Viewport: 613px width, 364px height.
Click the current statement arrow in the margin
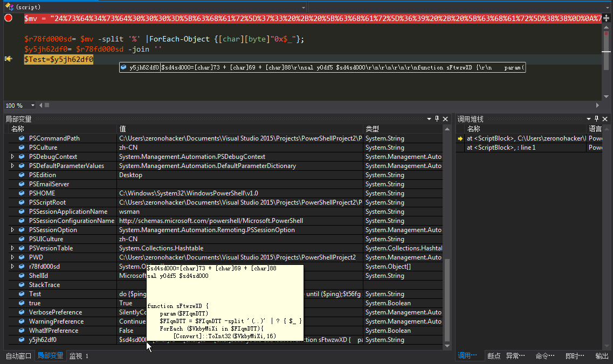[x=8, y=59]
